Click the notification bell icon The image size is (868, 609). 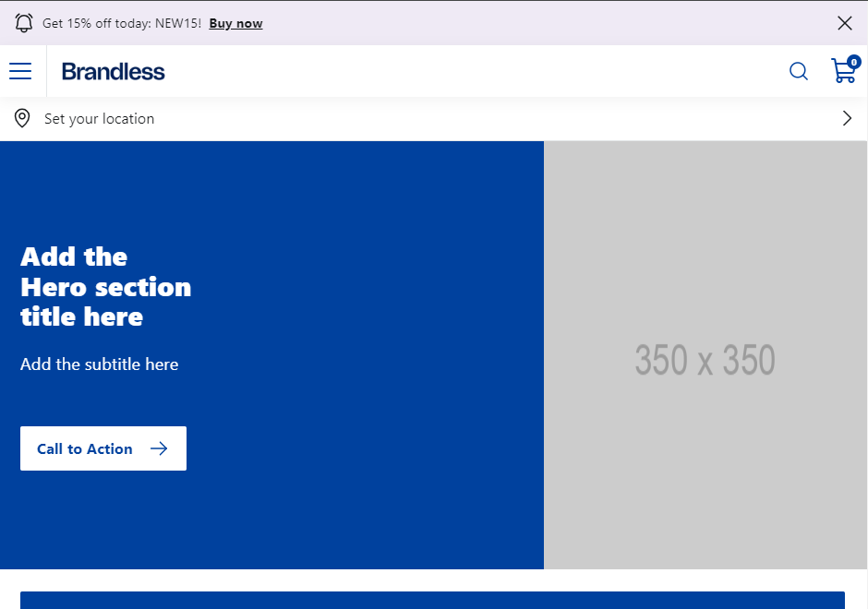tap(24, 23)
